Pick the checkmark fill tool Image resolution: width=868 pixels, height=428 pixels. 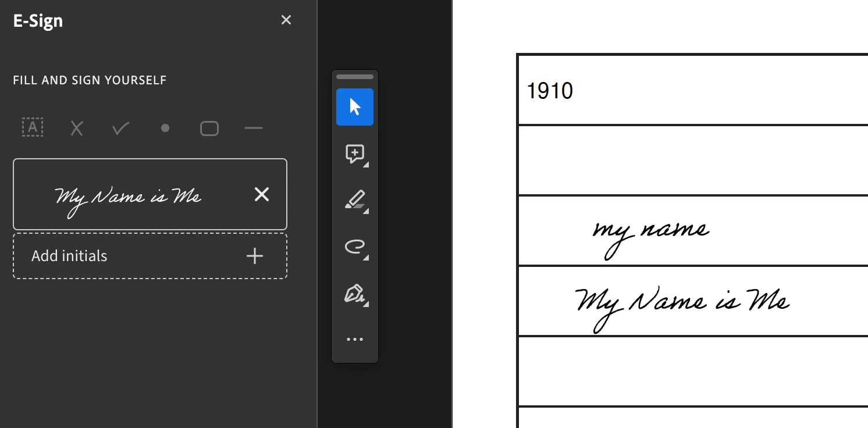tap(121, 128)
